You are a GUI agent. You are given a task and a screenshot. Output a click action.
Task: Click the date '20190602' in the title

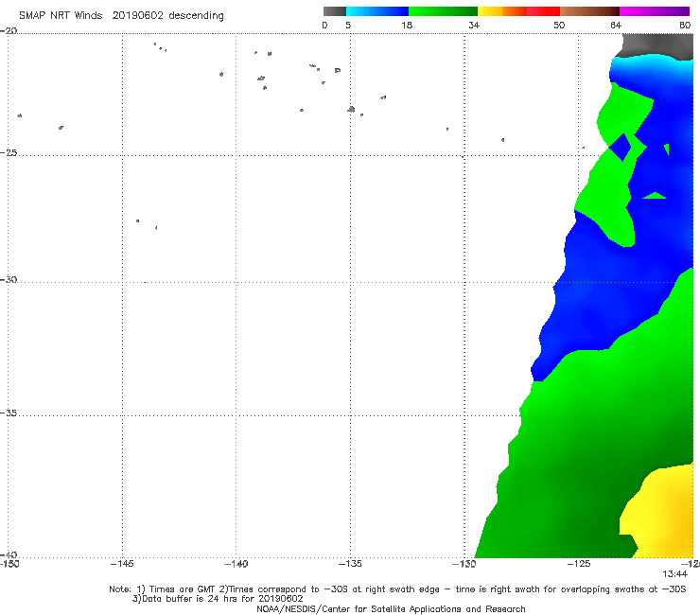137,15
